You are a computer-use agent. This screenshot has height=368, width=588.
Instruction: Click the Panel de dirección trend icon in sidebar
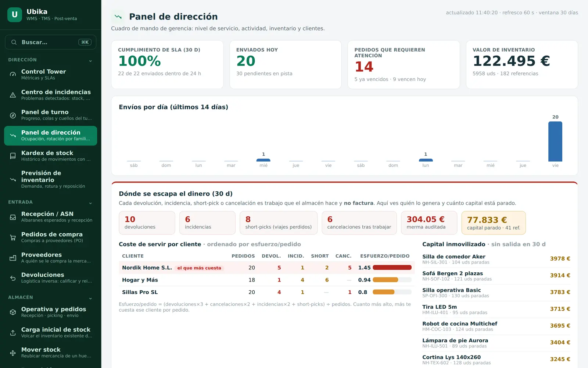[x=13, y=135]
